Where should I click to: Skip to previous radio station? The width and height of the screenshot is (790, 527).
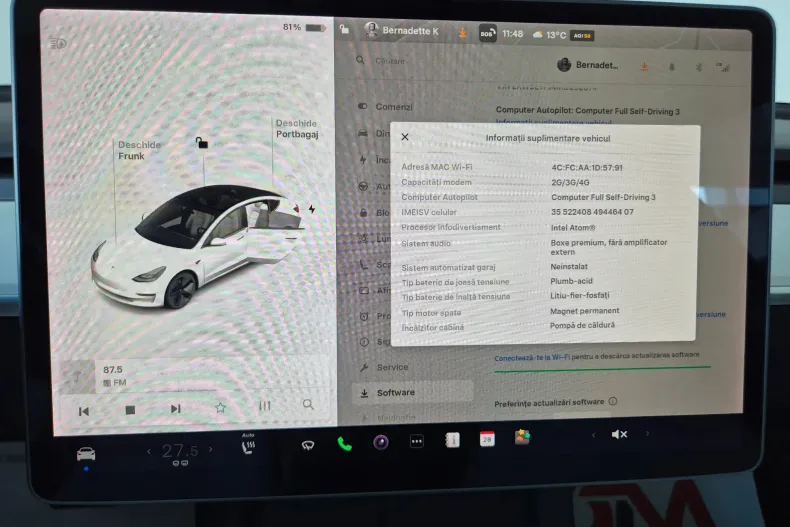coord(84,412)
